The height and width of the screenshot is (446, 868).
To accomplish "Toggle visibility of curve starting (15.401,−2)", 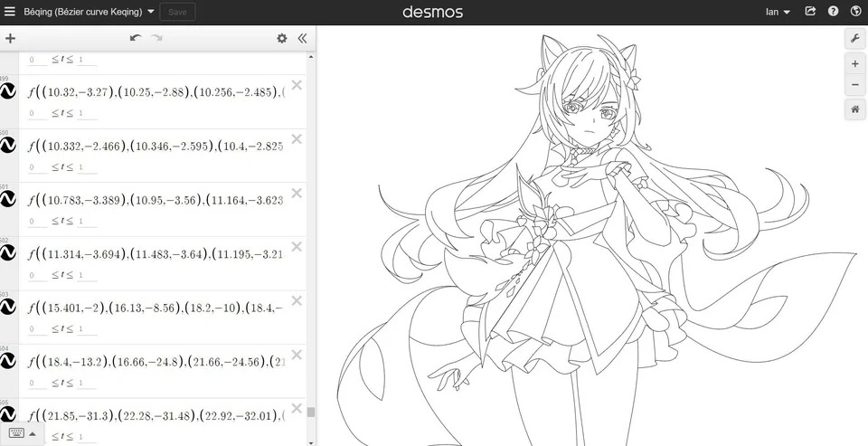I will pyautogui.click(x=9, y=308).
